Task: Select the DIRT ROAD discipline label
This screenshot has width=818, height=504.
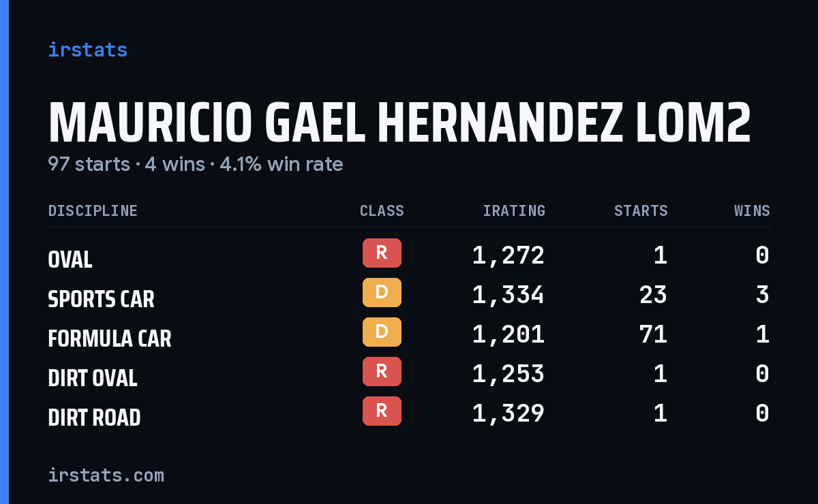Action: pos(94,418)
